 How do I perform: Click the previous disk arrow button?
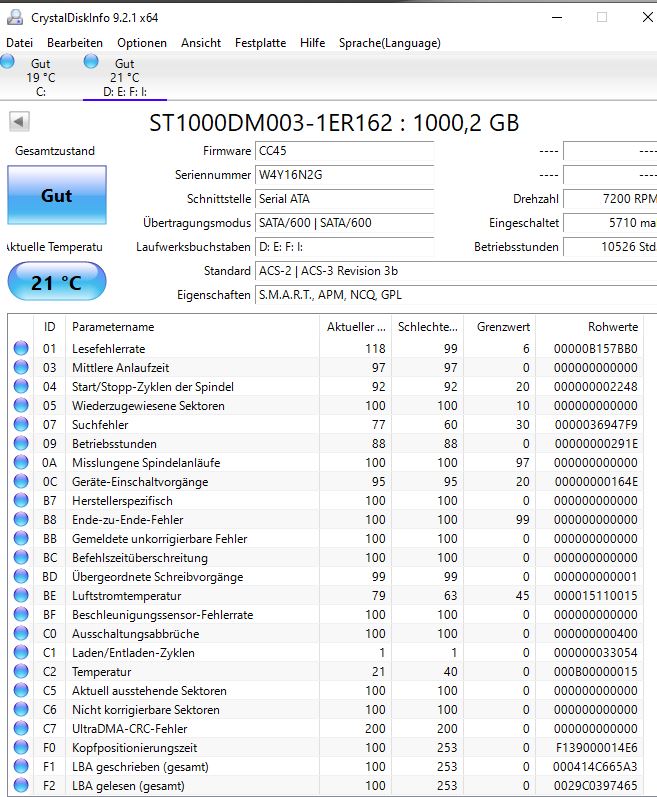19,122
